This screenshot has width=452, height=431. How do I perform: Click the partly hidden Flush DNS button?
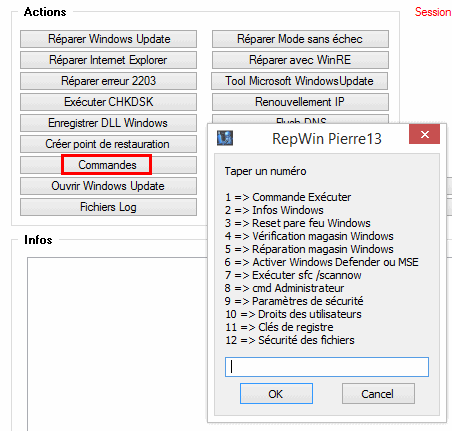(x=300, y=119)
